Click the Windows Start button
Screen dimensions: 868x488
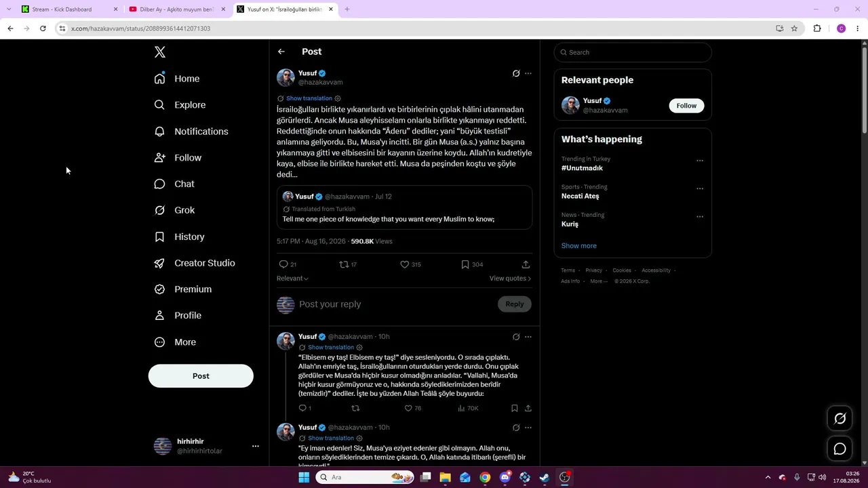(x=304, y=477)
